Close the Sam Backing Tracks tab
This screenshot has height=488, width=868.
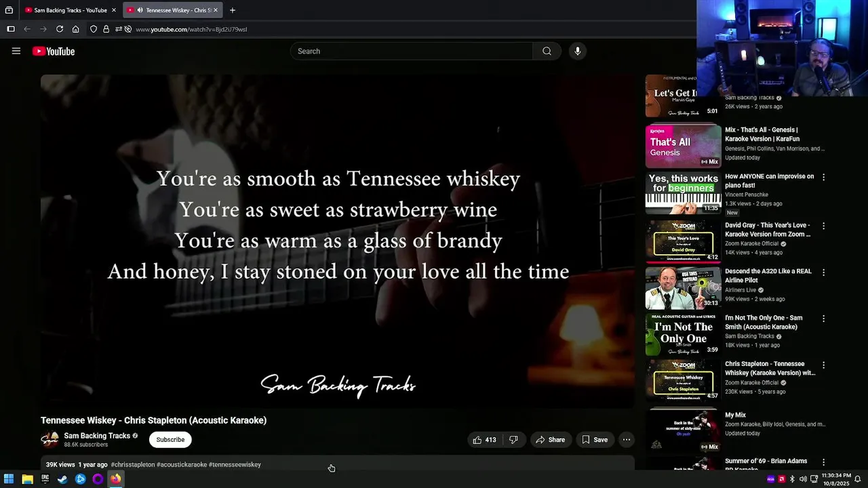tap(114, 10)
